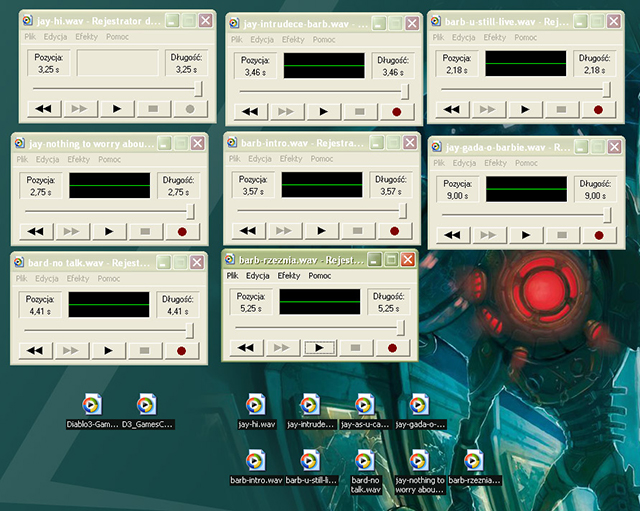Open Plik menu in barb-rzeznia.wav window
Image resolution: width=640 pixels, height=511 pixels.
(233, 276)
